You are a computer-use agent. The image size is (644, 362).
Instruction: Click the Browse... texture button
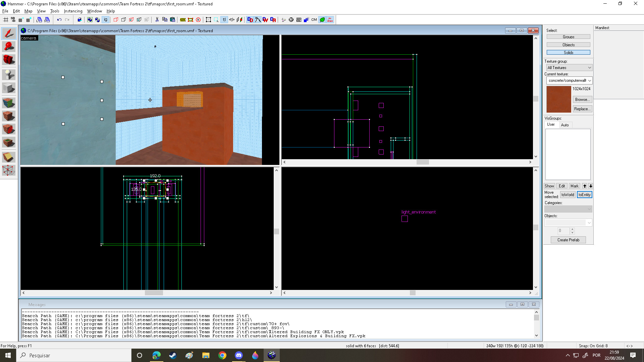coord(582,100)
